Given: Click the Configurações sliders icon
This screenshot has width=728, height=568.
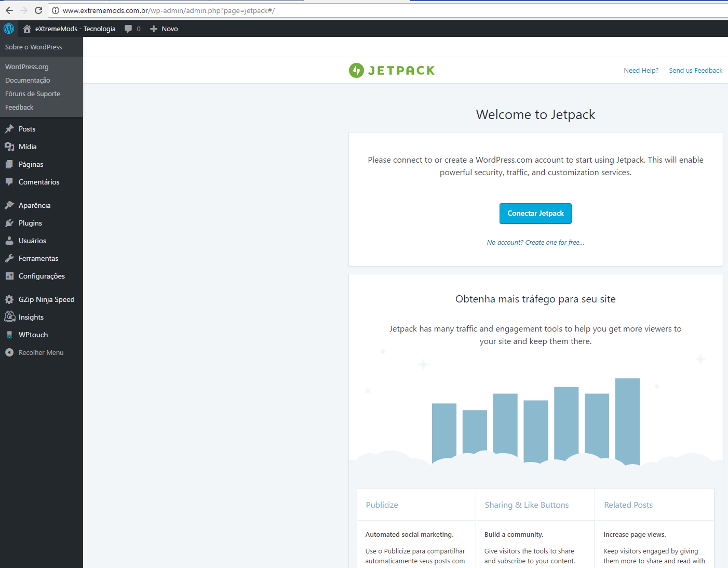Looking at the screenshot, I should click(9, 276).
